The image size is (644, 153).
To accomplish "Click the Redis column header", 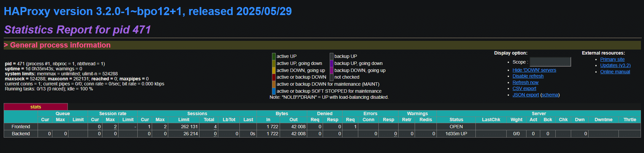I will [x=425, y=120].
